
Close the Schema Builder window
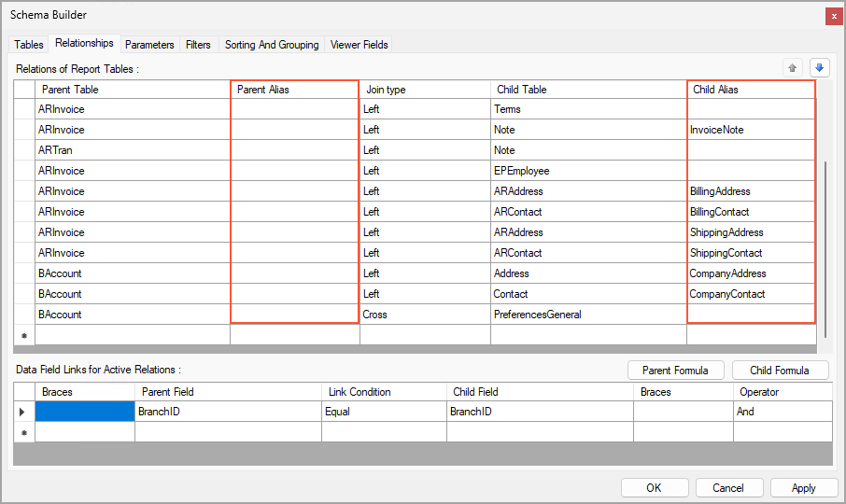coord(832,16)
